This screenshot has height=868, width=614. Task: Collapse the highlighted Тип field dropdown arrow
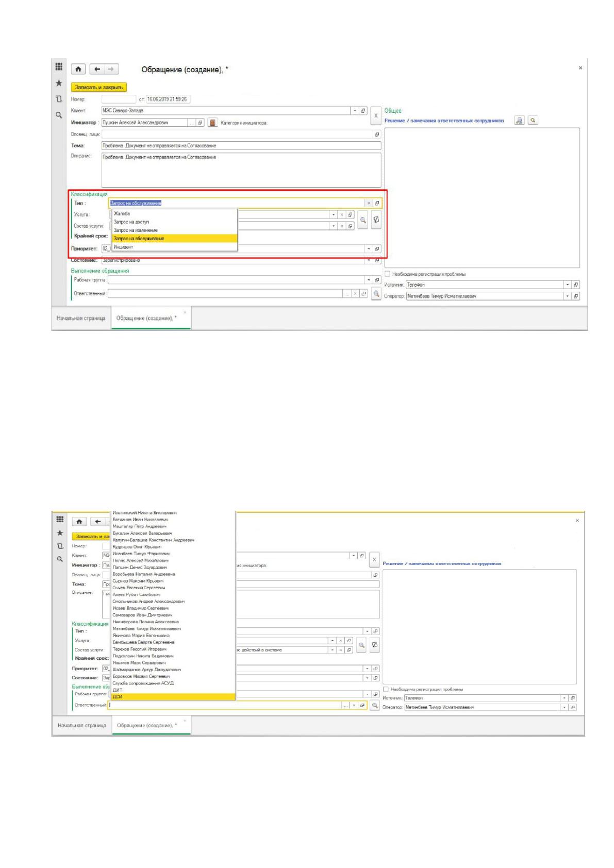click(369, 203)
